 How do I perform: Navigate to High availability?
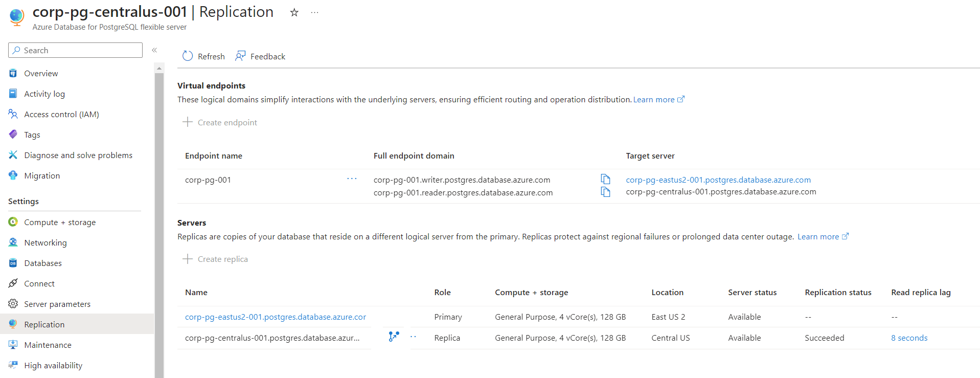(53, 365)
